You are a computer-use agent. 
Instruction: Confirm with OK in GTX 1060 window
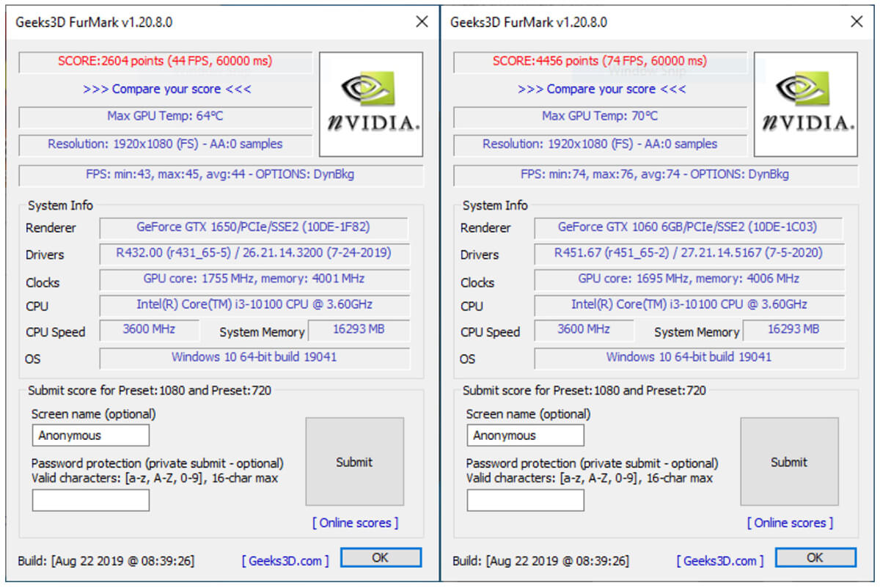(815, 557)
